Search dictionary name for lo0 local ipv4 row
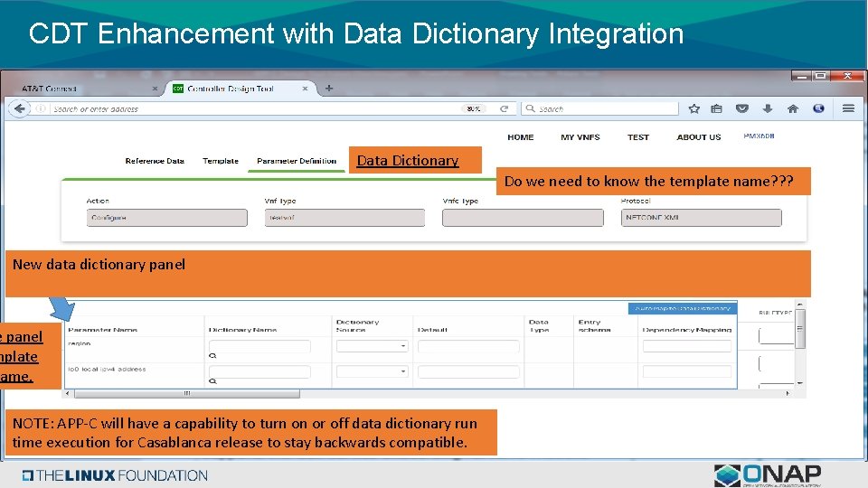Image resolution: width=868 pixels, height=488 pixels. (212, 381)
